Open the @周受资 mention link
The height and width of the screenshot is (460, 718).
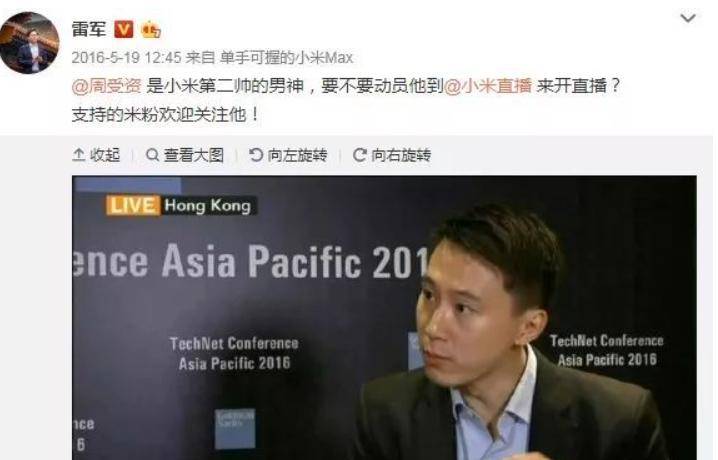tap(106, 86)
